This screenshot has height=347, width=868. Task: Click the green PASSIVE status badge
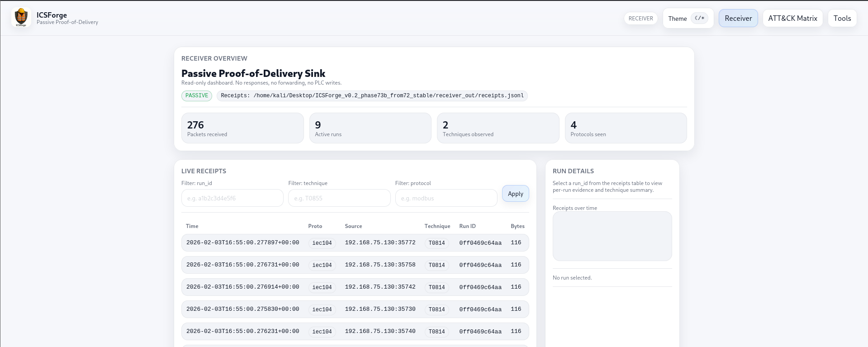tap(197, 95)
